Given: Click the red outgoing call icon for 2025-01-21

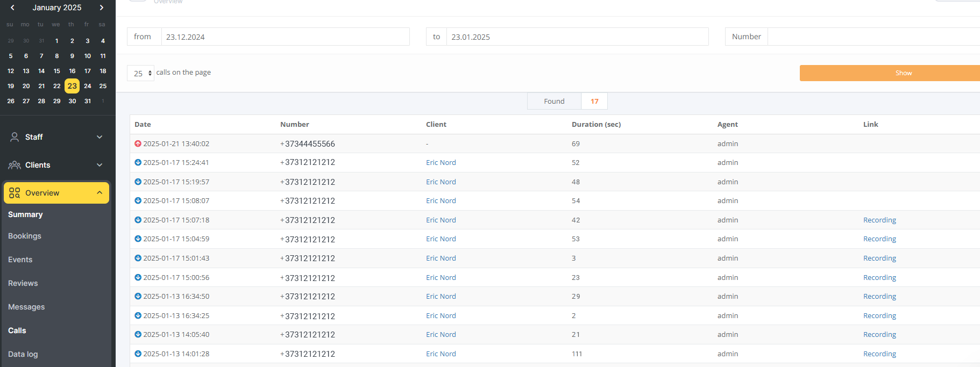Looking at the screenshot, I should point(138,143).
